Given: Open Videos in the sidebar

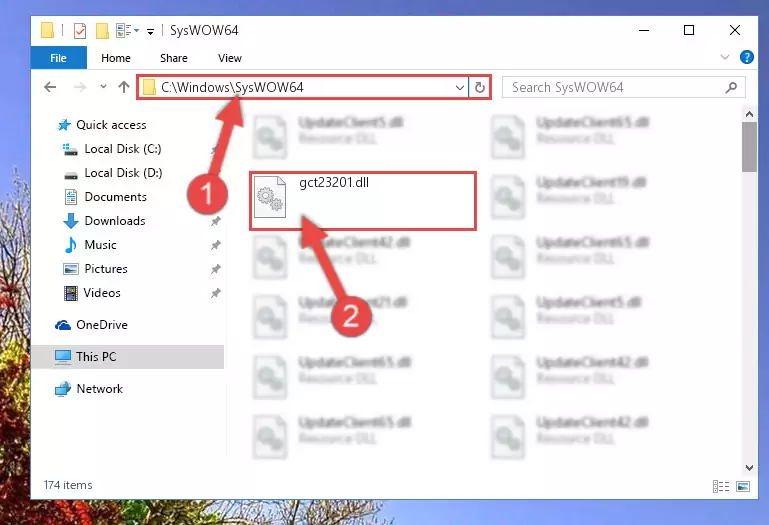Looking at the screenshot, I should coord(102,293).
